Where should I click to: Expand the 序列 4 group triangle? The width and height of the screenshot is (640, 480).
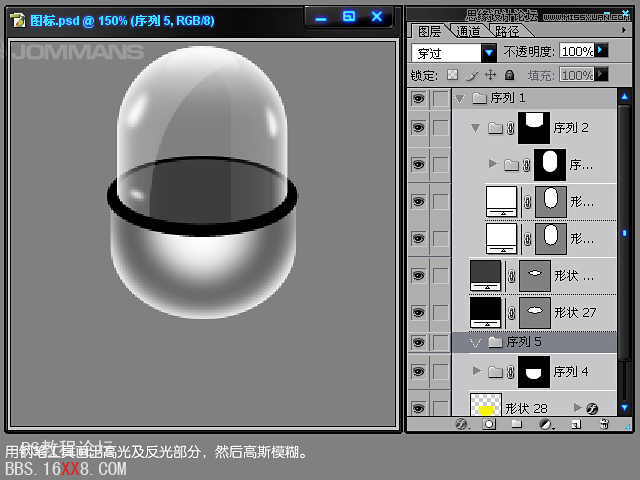tap(477, 372)
